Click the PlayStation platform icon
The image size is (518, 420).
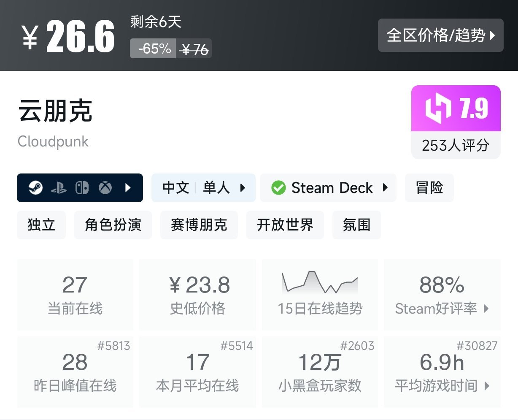(x=59, y=188)
